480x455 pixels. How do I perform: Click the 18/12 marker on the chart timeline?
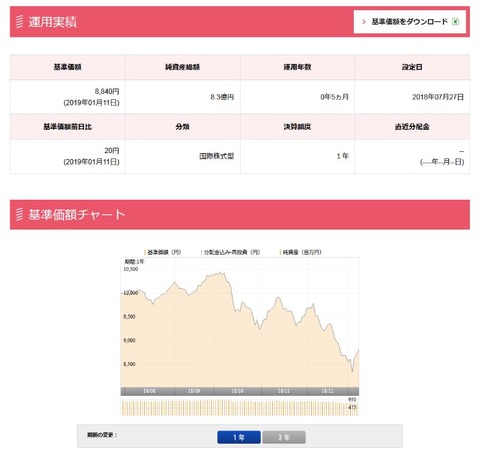327,391
